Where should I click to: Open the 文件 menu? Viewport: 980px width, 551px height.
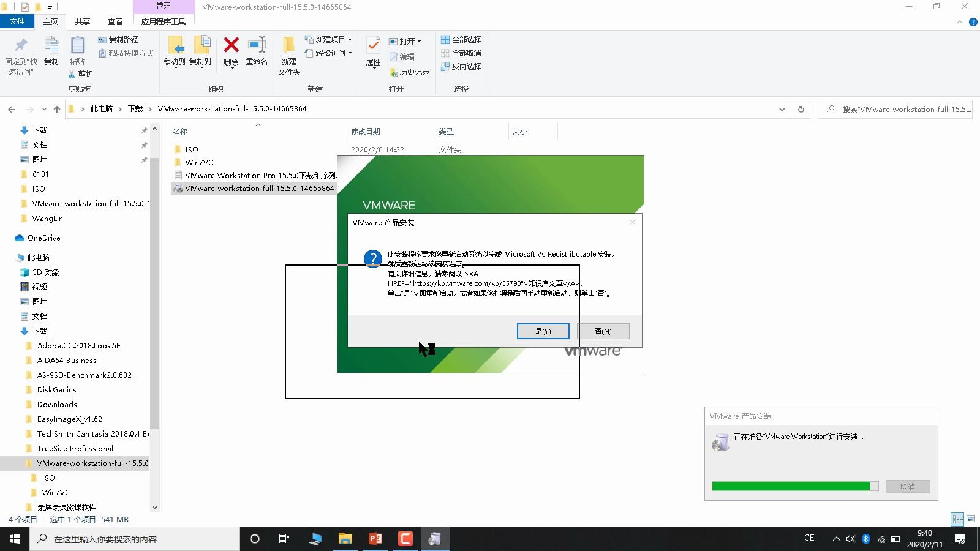pos(18,21)
